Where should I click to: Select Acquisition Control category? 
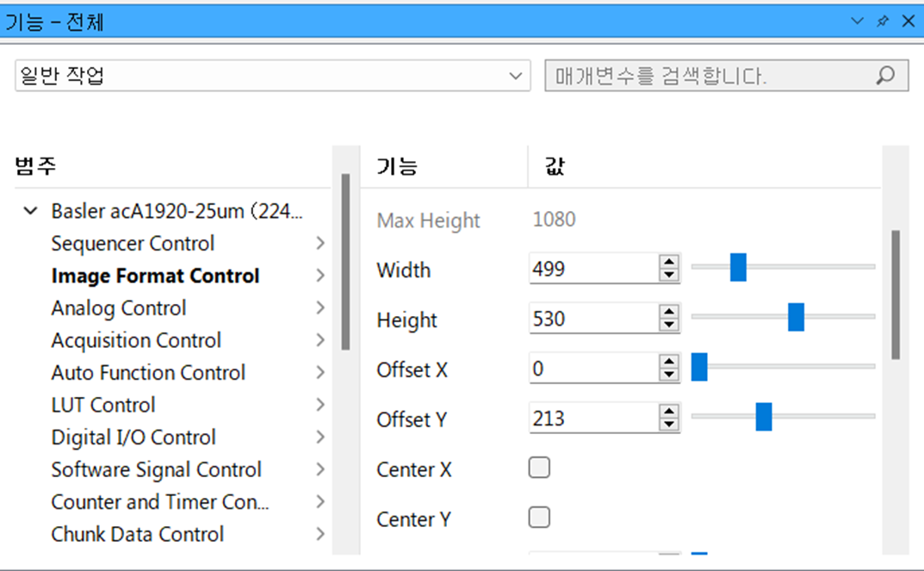click(136, 340)
